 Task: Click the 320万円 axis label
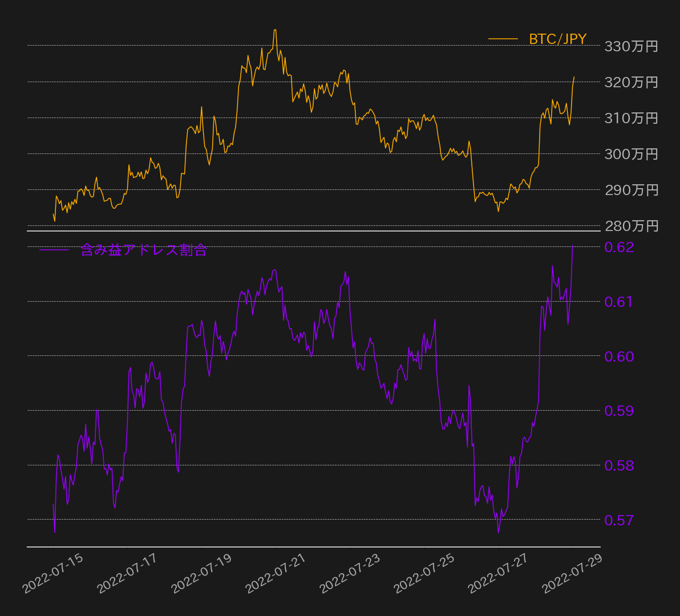tap(632, 82)
